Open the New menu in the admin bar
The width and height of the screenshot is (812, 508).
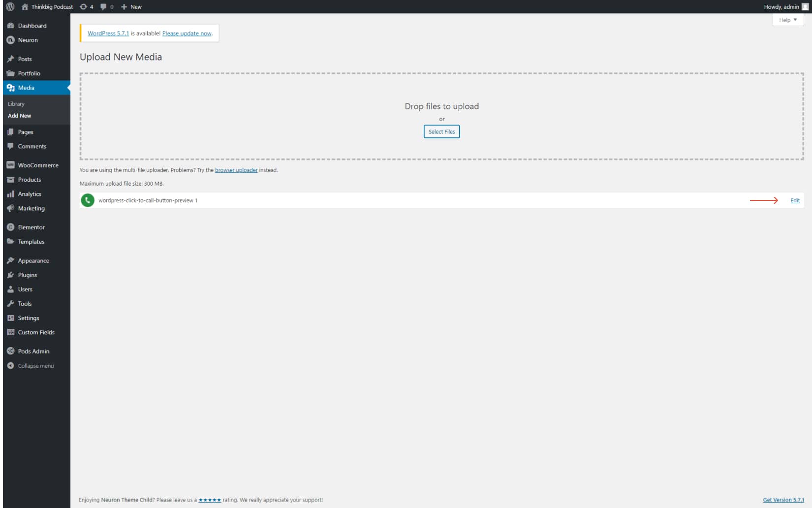[131, 7]
